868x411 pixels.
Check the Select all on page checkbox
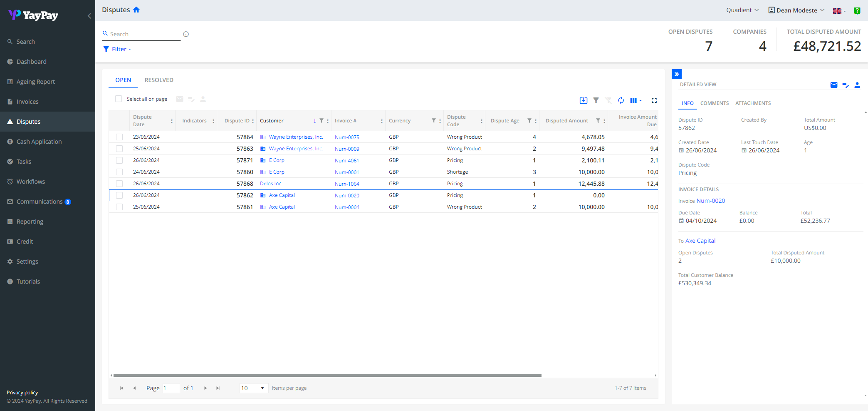point(119,99)
